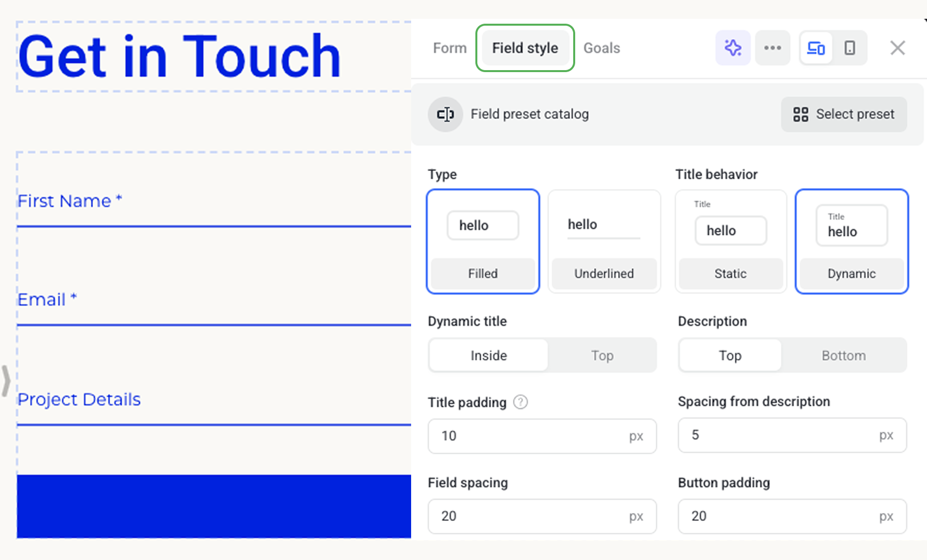The height and width of the screenshot is (560, 927).
Task: Open the three-dots more options menu
Action: point(772,48)
